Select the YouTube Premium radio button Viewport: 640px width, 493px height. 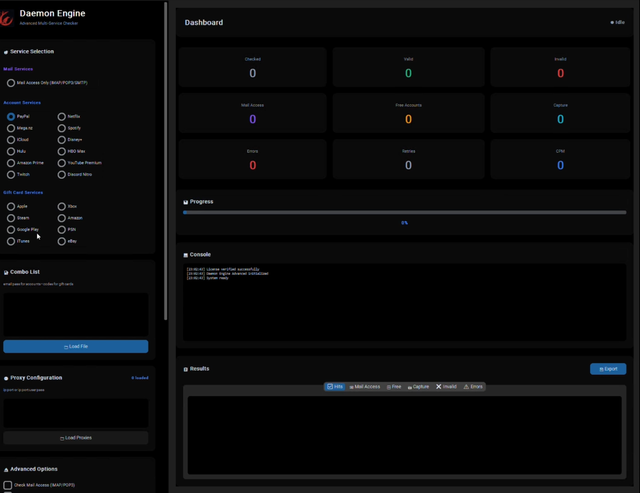click(61, 163)
